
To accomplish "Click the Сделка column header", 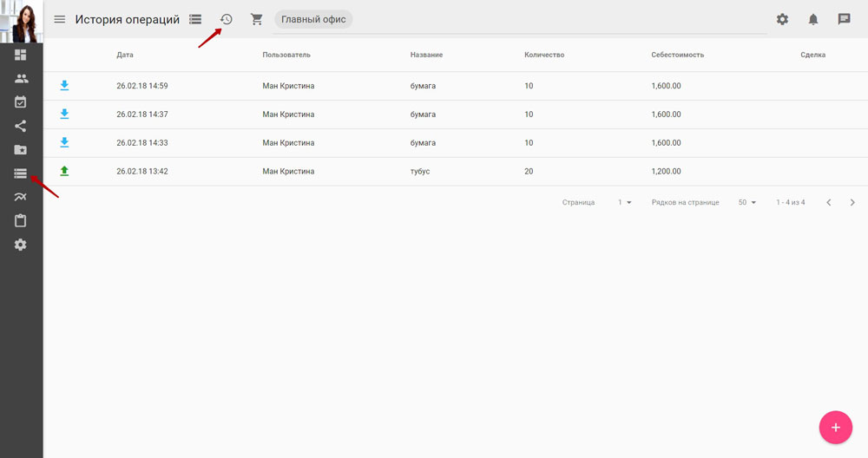I will 812,55.
